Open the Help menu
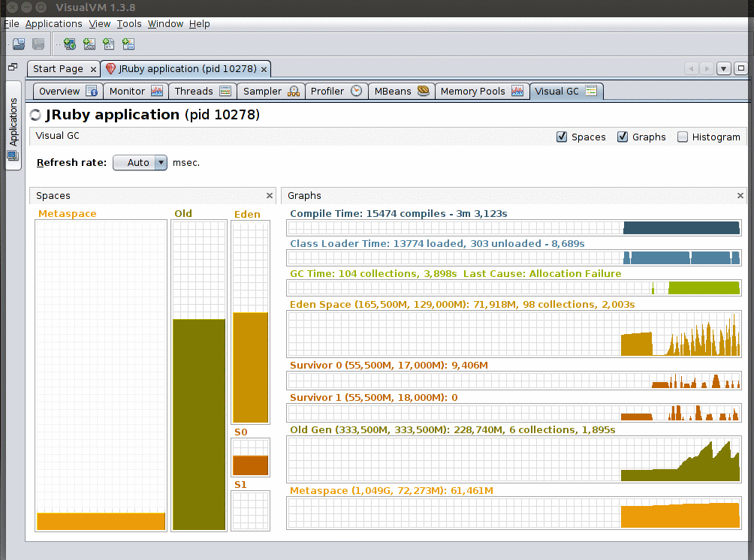 pyautogui.click(x=200, y=23)
